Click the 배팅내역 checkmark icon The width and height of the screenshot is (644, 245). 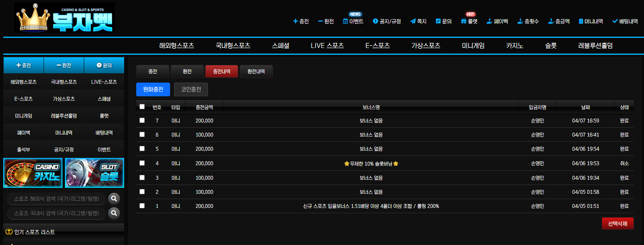615,21
